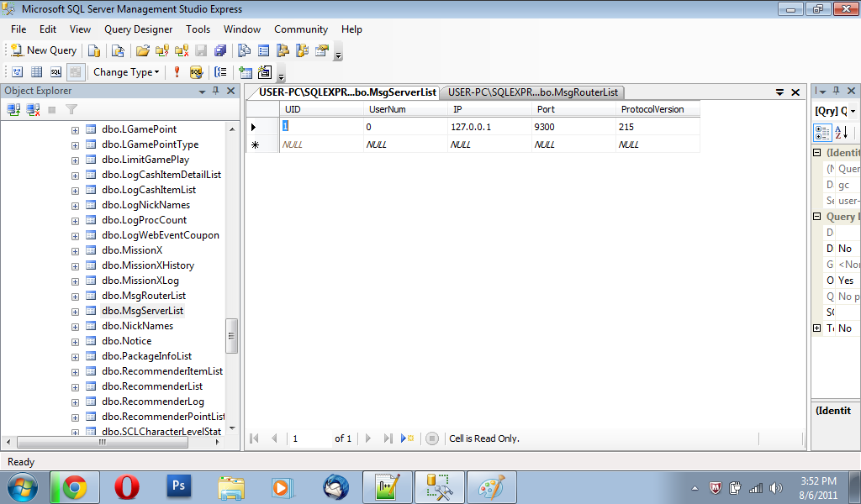The width and height of the screenshot is (861, 504).
Task: Show the Diagram pane icon
Action: [17, 72]
